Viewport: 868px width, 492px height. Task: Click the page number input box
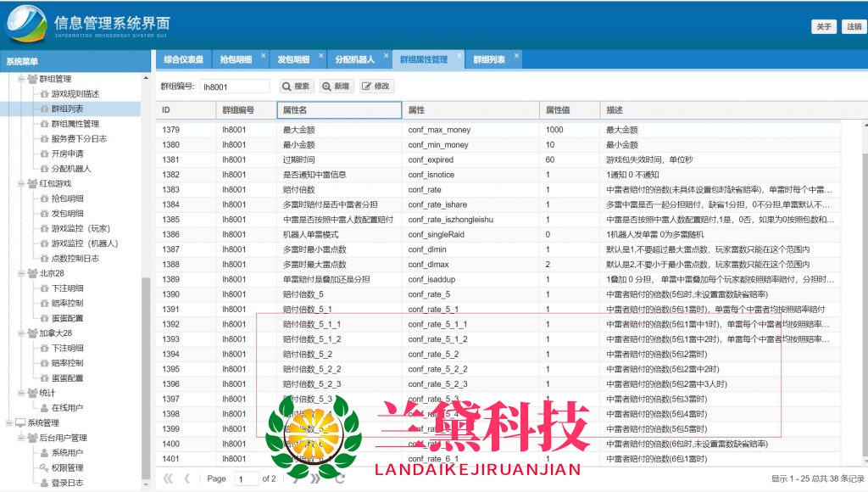point(247,478)
